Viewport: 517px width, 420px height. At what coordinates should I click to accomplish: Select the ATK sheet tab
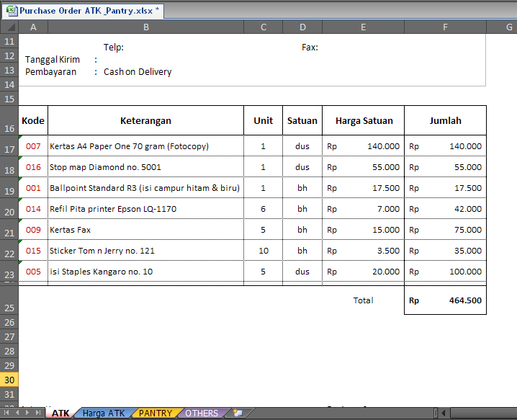(60, 414)
